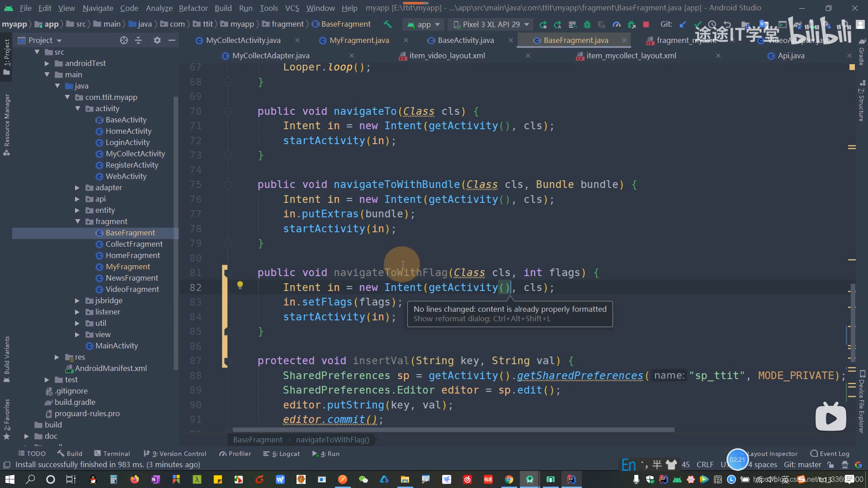Toggle the Gradle side panel
868x488 pixels.
(862, 52)
